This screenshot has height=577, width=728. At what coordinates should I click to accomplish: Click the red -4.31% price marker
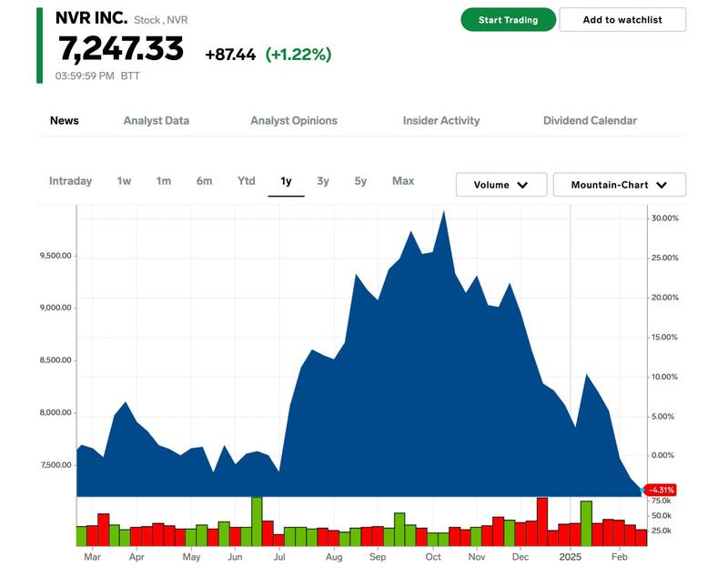pyautogui.click(x=660, y=490)
